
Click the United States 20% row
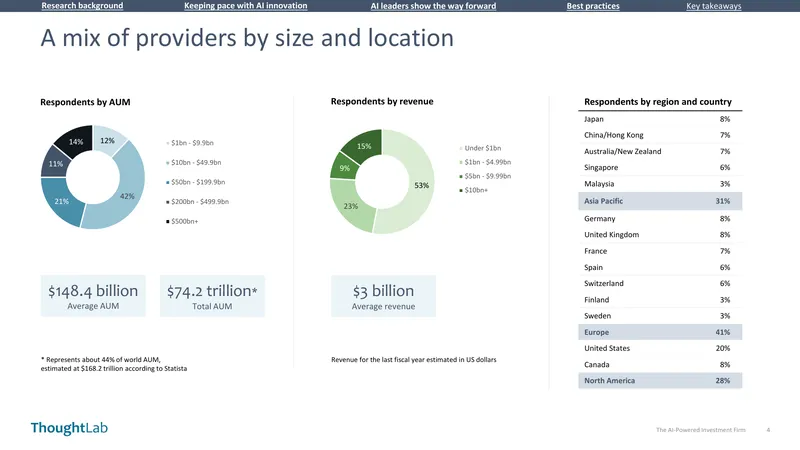click(x=660, y=348)
